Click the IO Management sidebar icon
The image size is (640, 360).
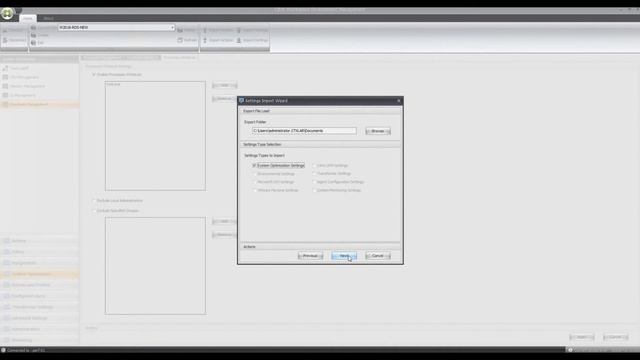tap(5, 95)
